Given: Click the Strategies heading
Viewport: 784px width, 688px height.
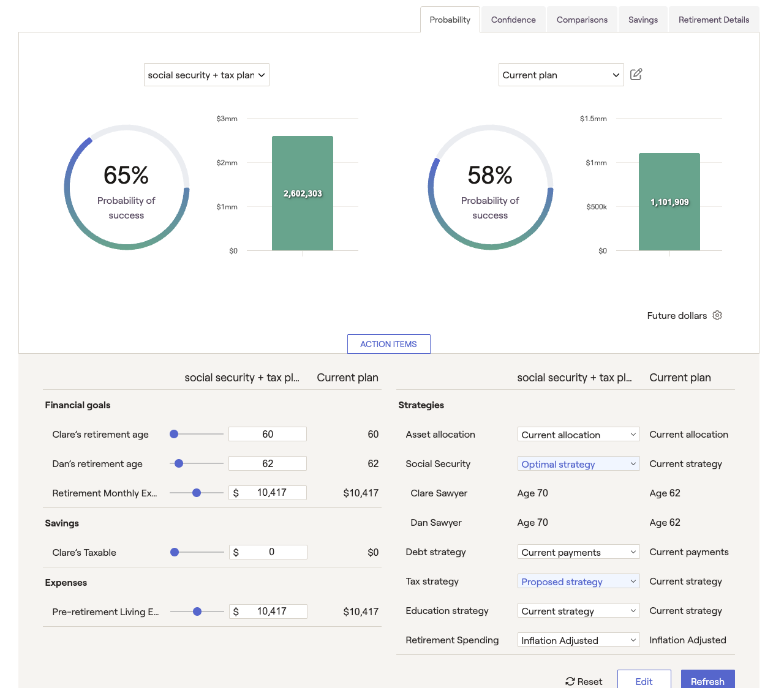Looking at the screenshot, I should 421,405.
